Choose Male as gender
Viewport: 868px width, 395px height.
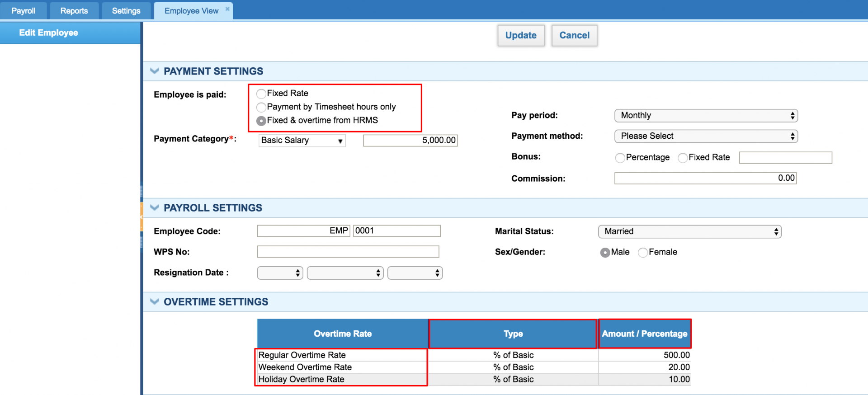pyautogui.click(x=605, y=253)
